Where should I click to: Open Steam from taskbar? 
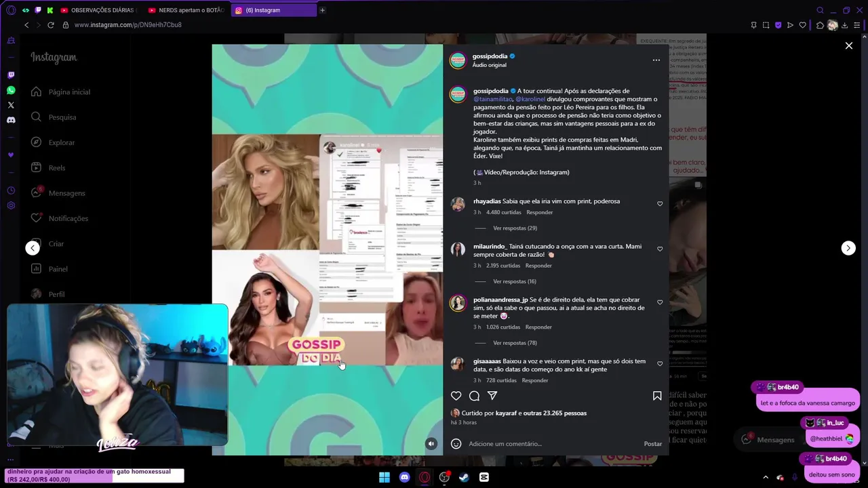[464, 477]
